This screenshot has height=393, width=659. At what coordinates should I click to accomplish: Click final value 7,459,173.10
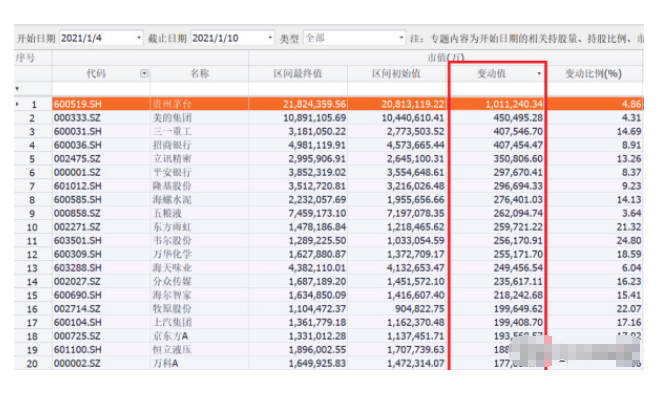[317, 213]
